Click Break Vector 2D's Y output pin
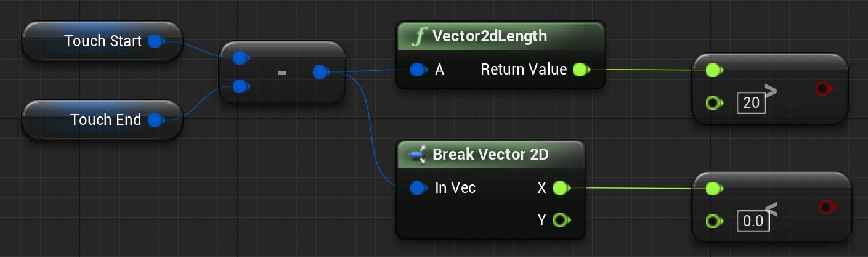This screenshot has height=257, width=868. pos(560,219)
